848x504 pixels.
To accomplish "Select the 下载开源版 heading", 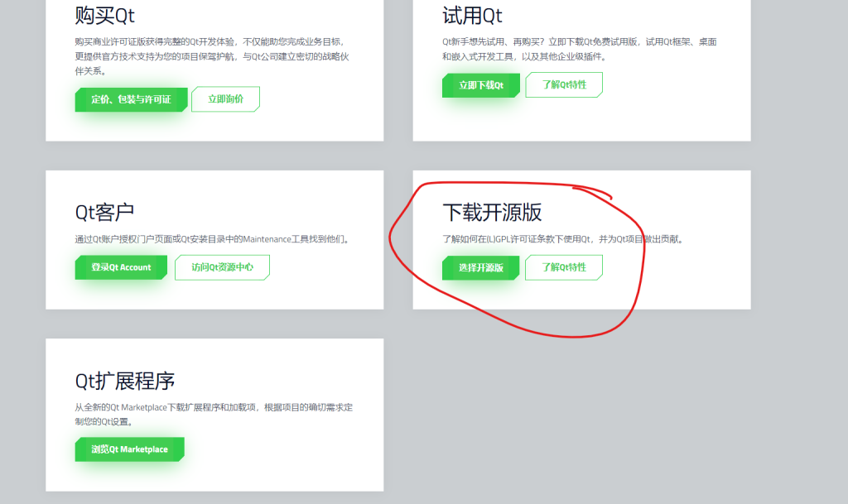I will pyautogui.click(x=492, y=213).
